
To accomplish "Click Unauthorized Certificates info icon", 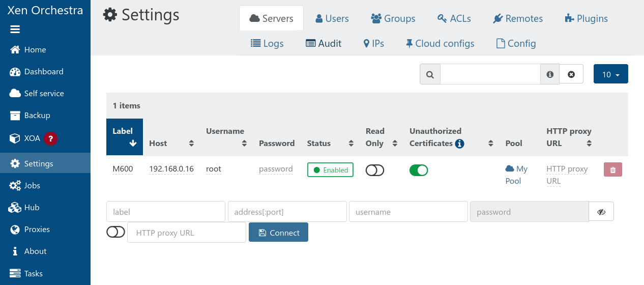I will click(460, 144).
